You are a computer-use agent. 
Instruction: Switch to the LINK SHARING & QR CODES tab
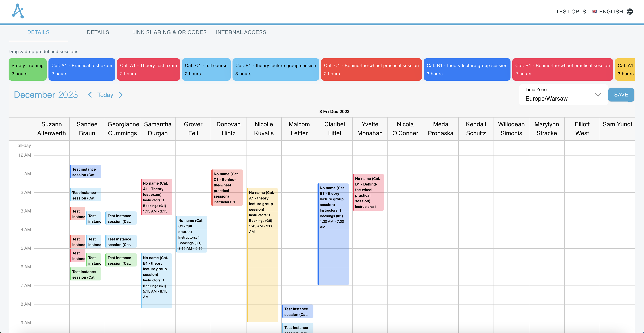[169, 32]
